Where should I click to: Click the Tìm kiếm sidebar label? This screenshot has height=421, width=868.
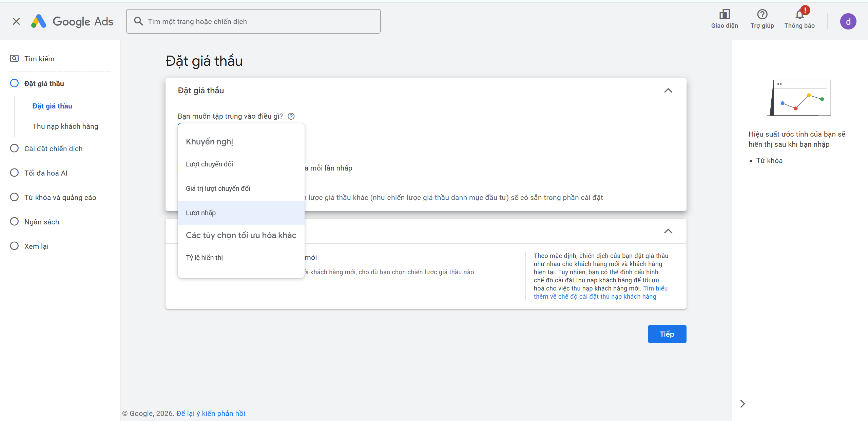[39, 59]
